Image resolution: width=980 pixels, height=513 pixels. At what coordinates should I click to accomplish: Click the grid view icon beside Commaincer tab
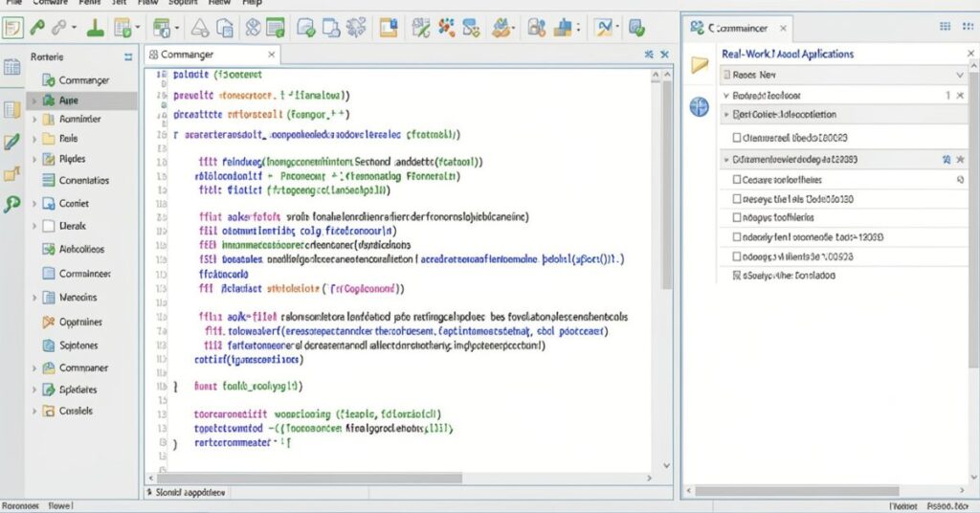[x=945, y=26]
